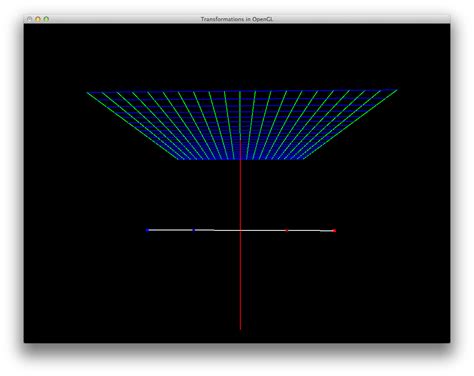The height and width of the screenshot is (376, 474).
Task: Click the near-right corner of the grid
Action: tap(303, 159)
